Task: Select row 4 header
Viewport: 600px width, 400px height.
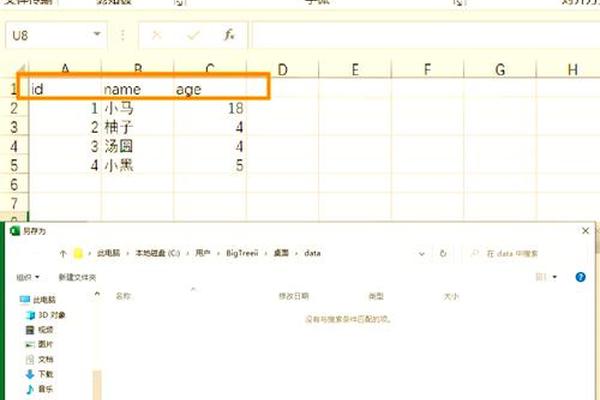Action: 14,146
